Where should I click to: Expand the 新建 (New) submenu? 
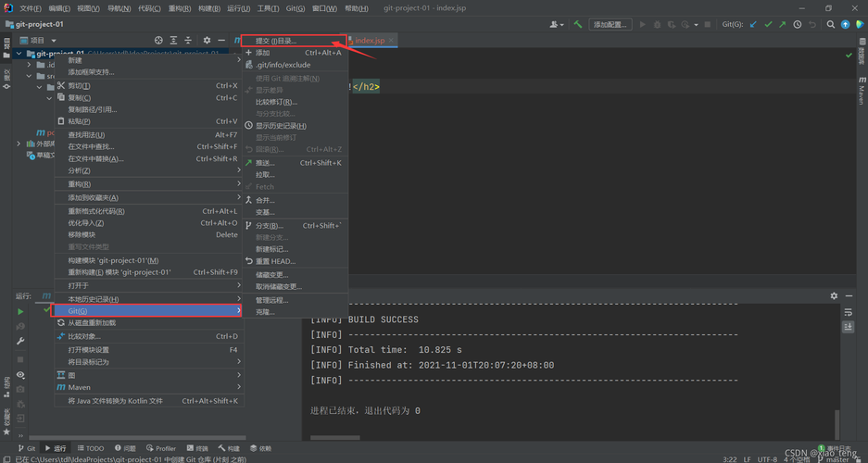[x=149, y=60]
